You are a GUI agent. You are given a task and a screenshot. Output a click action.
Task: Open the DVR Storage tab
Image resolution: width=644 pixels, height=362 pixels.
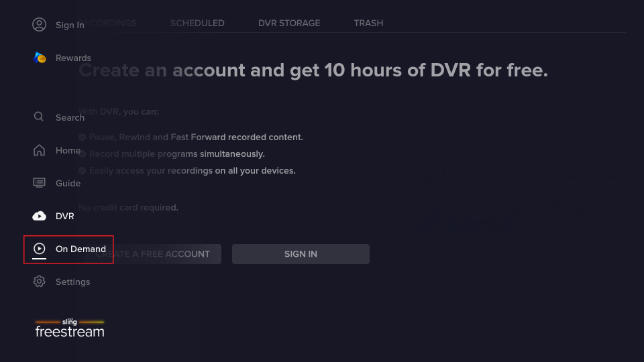(x=289, y=23)
